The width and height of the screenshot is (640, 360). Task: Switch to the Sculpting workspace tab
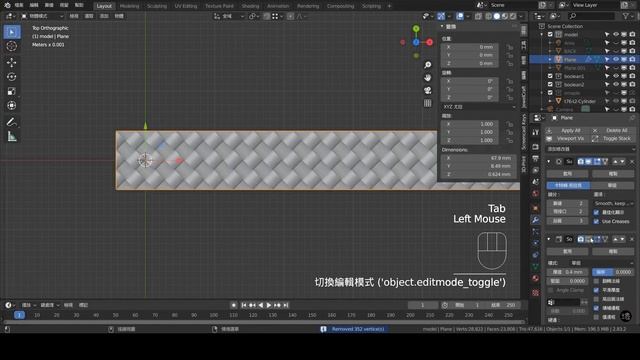(x=157, y=6)
